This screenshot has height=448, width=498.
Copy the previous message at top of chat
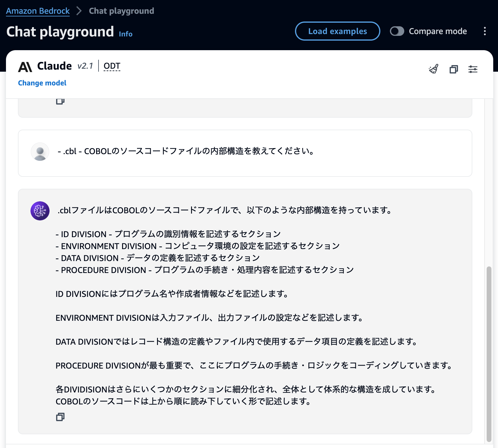point(60,101)
